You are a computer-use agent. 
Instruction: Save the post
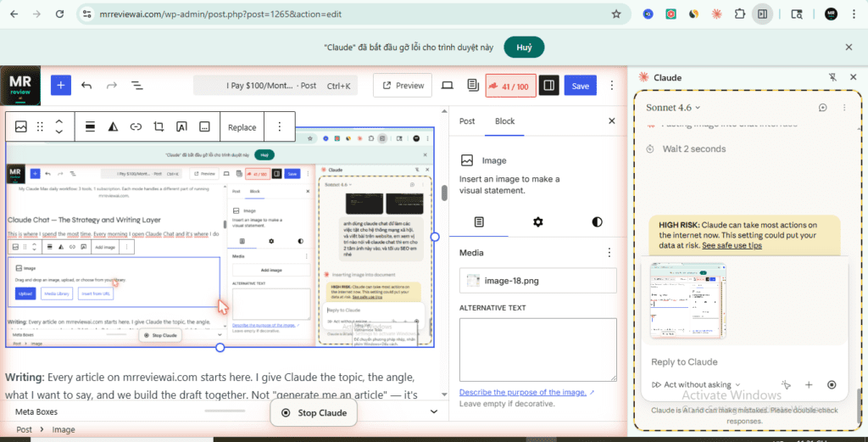(x=580, y=86)
